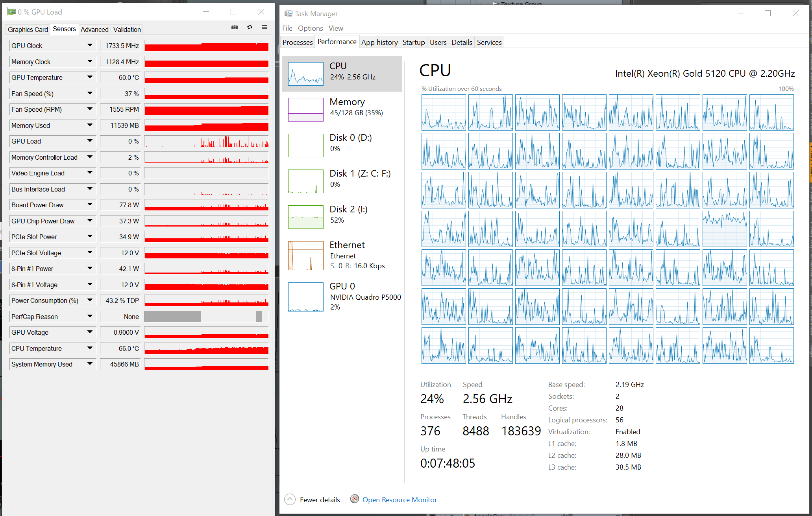The height and width of the screenshot is (516, 812).
Task: Click the 0.9000 V GPU Voltage value
Action: click(120, 332)
